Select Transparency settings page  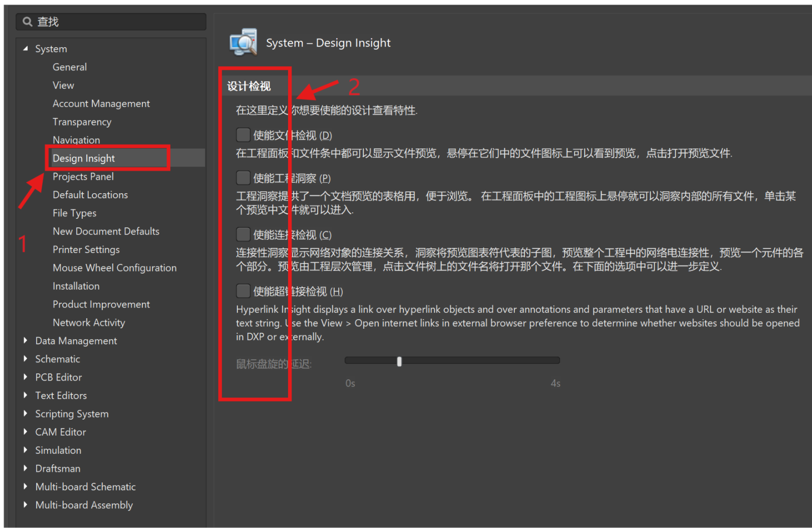click(82, 122)
